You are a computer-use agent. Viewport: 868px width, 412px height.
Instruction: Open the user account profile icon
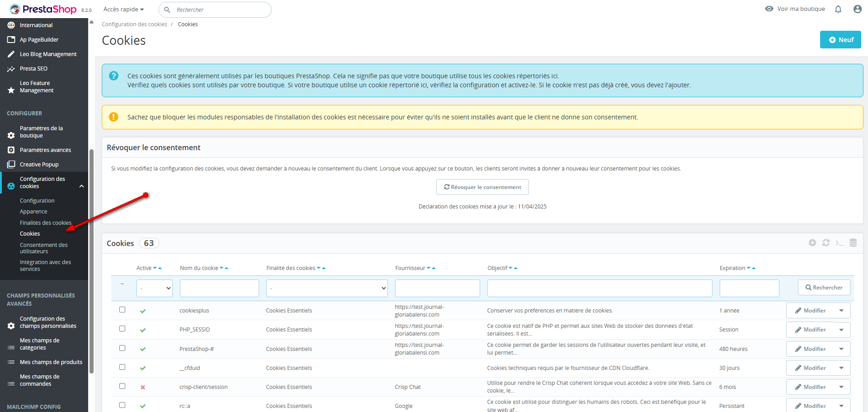click(857, 9)
